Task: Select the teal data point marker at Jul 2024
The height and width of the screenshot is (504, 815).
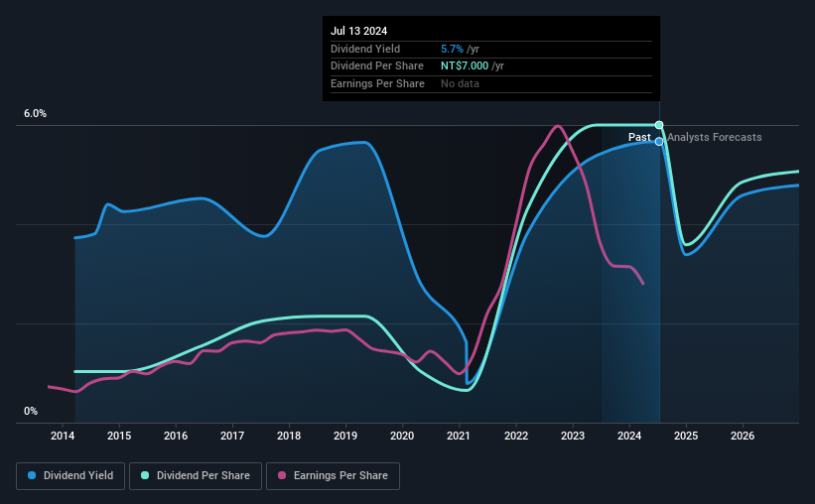Action: 659,125
